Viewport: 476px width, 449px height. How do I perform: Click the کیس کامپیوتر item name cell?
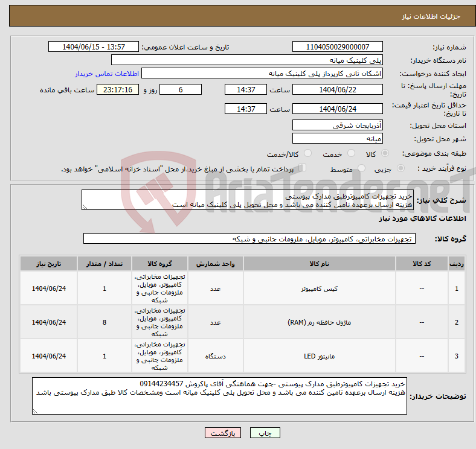[319, 288]
